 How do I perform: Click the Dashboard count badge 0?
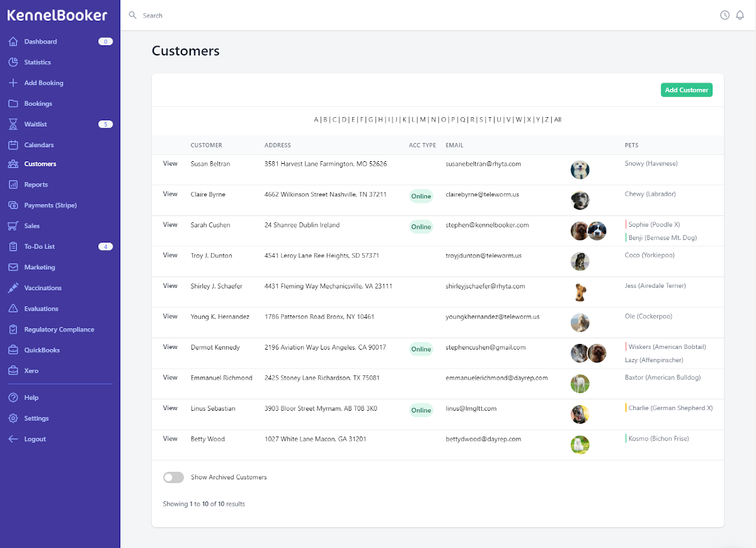coord(105,42)
